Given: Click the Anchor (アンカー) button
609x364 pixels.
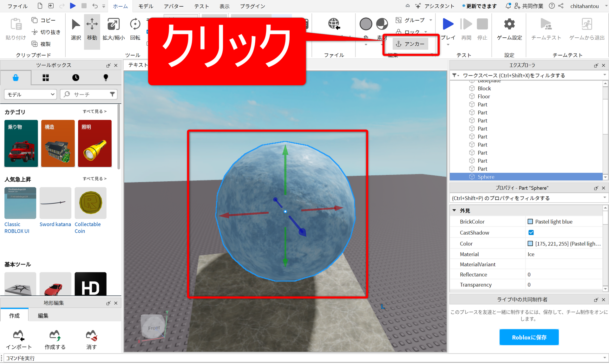Looking at the screenshot, I should coord(410,44).
